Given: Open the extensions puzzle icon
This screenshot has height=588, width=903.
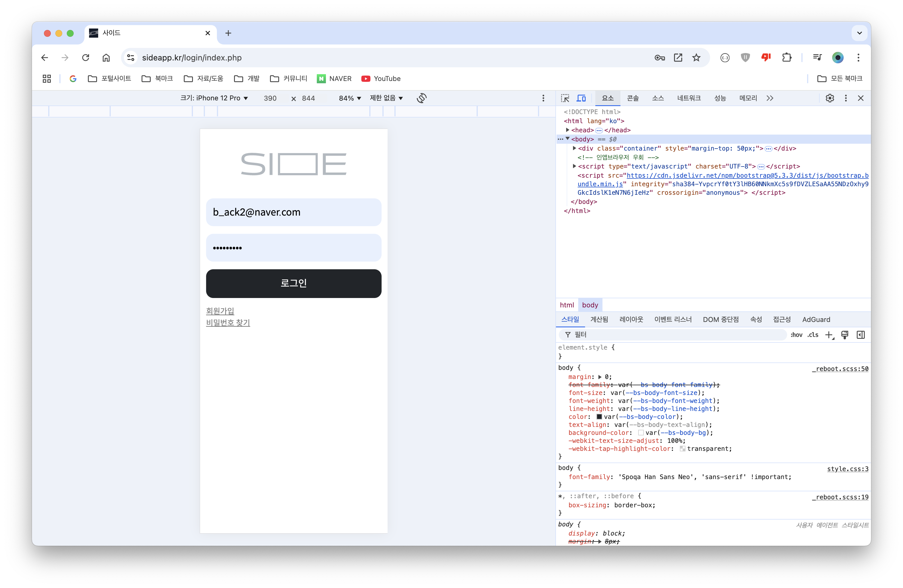Looking at the screenshot, I should (787, 58).
